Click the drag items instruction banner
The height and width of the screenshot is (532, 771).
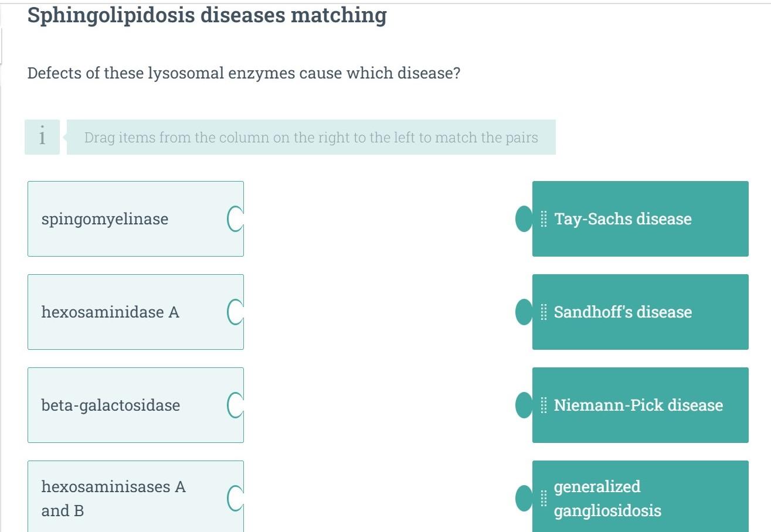(x=312, y=137)
